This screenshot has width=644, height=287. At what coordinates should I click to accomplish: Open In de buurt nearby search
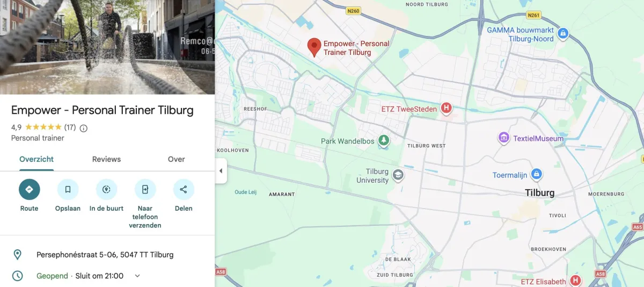[106, 189]
